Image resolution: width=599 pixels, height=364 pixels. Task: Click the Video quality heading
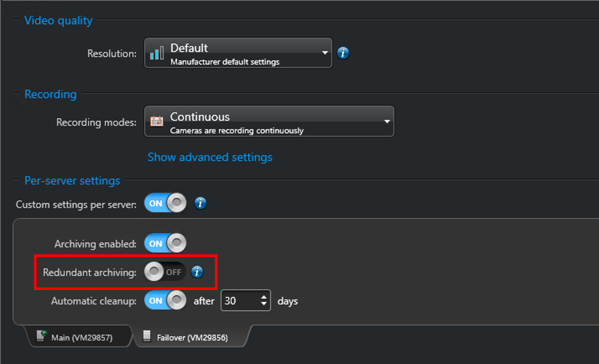pyautogui.click(x=58, y=21)
